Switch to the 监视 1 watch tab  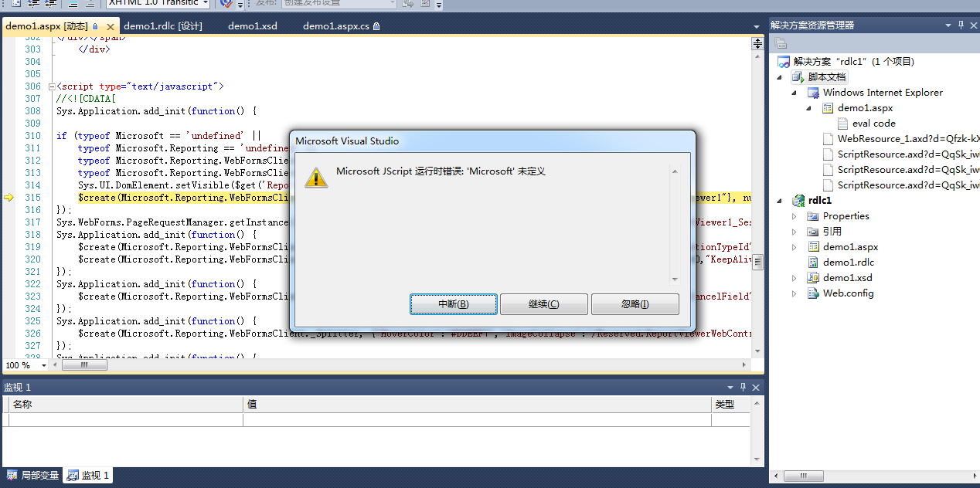(88, 476)
